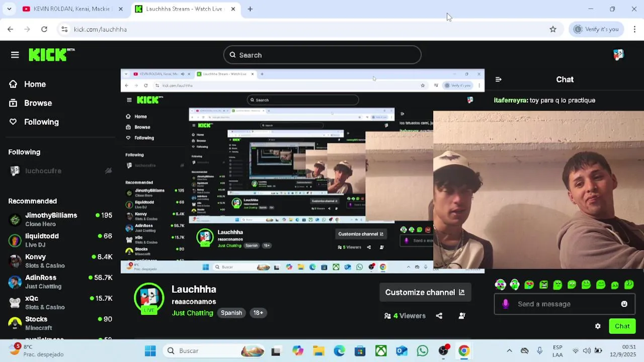Click the Home house icon

(13, 84)
